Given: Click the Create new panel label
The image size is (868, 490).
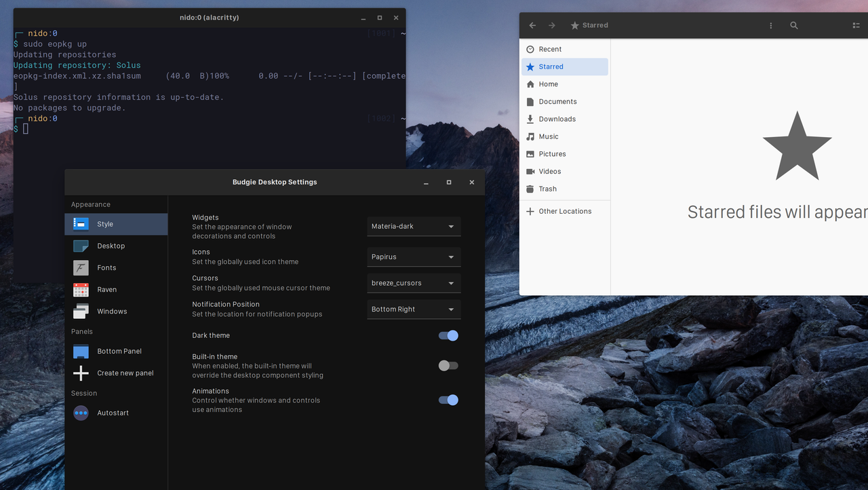Looking at the screenshot, I should [125, 373].
